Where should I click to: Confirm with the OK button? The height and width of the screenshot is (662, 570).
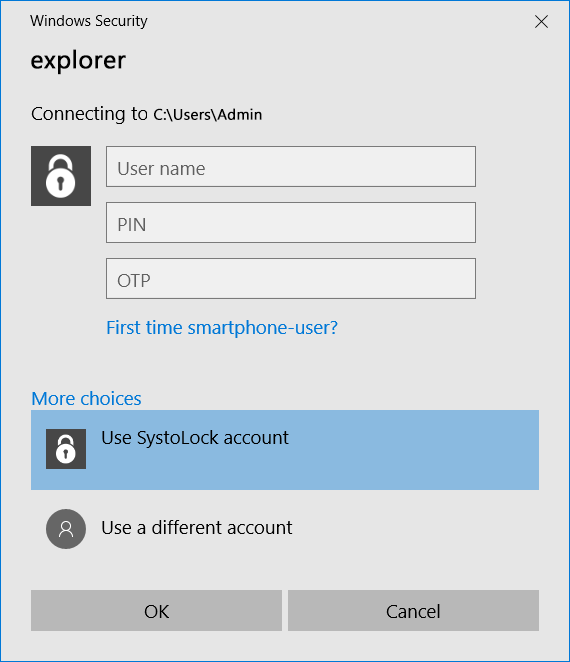pyautogui.click(x=156, y=610)
